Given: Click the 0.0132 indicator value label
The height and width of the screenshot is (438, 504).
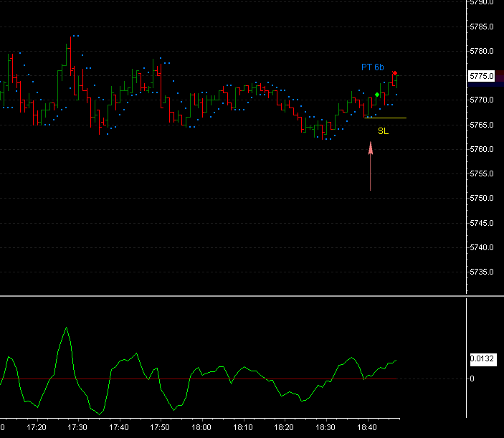Looking at the screenshot, I should 482,359.
